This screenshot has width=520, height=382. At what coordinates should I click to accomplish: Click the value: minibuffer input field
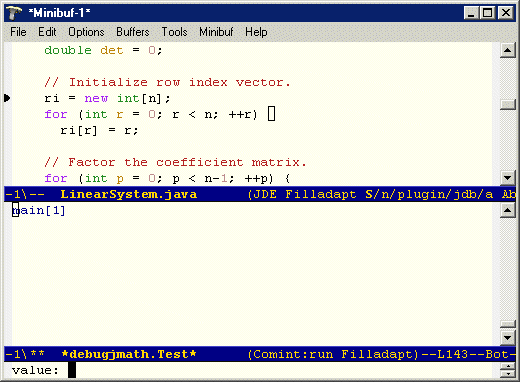tap(252, 370)
